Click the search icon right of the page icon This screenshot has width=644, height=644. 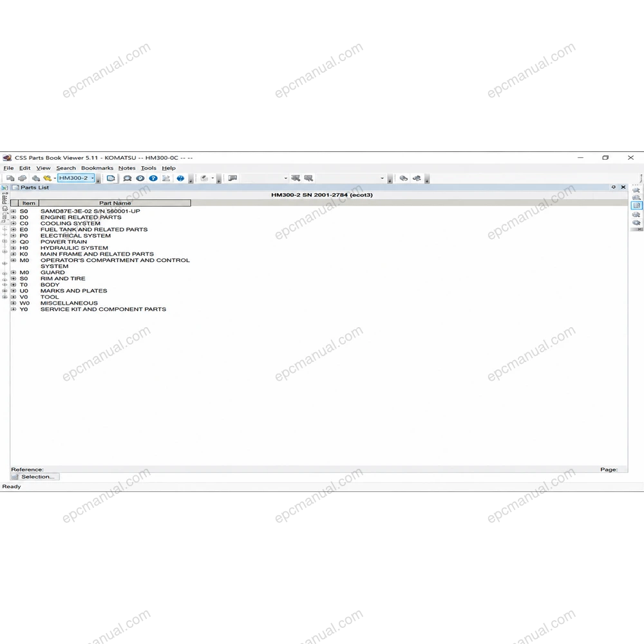[x=128, y=178]
